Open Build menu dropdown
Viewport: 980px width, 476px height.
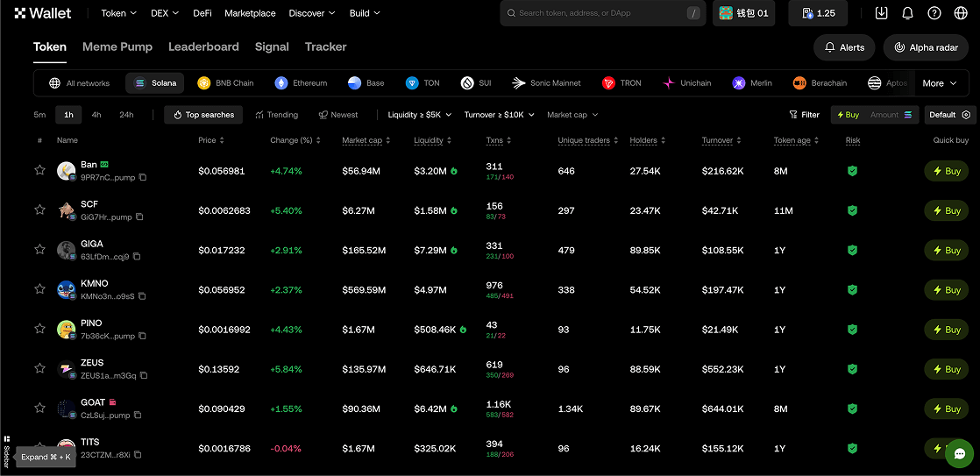point(365,13)
